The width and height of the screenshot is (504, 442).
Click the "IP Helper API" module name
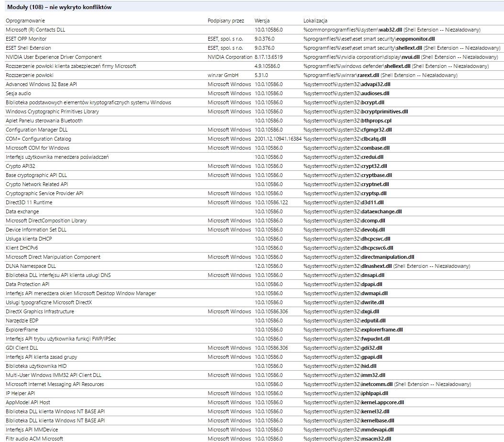pos(20,394)
